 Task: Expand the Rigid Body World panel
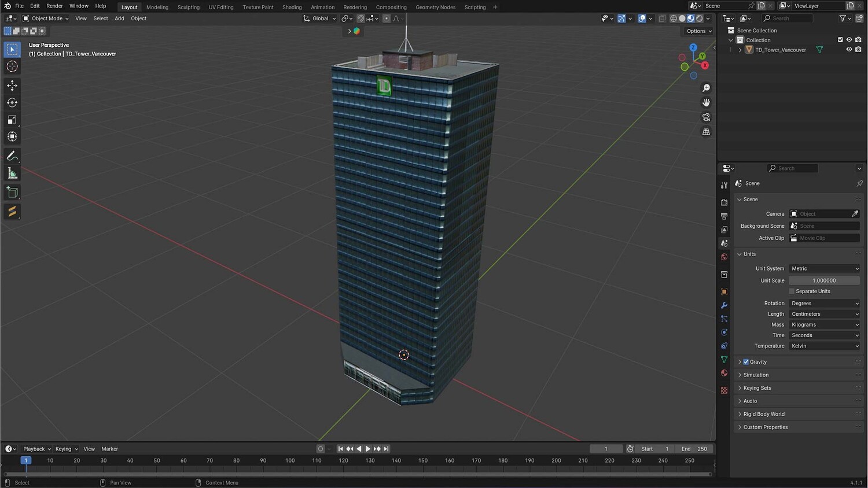[764, 414]
